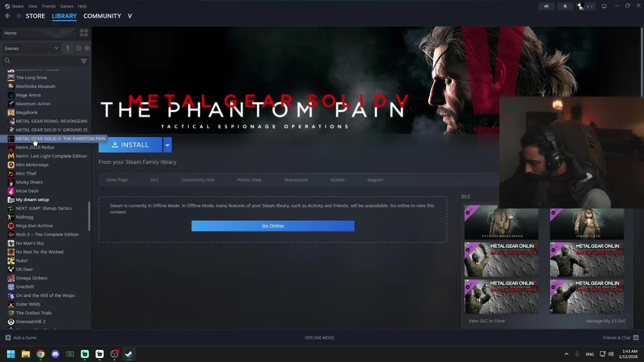Select Ori and the Will of the Wisps

(45, 296)
